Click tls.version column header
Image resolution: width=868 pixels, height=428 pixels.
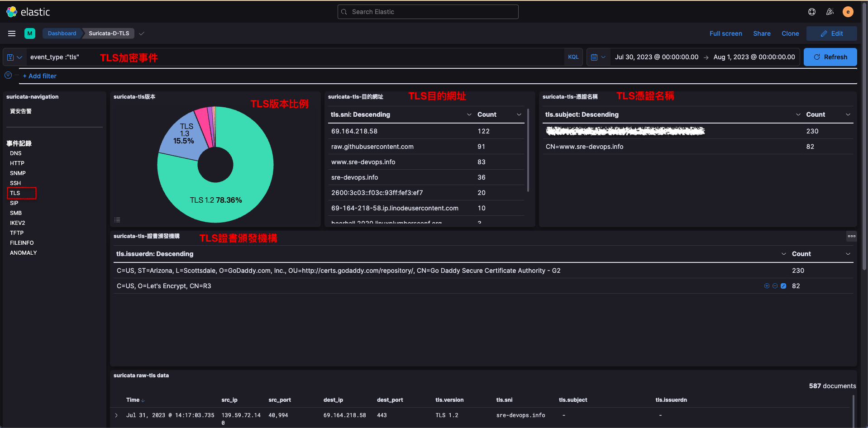click(449, 400)
